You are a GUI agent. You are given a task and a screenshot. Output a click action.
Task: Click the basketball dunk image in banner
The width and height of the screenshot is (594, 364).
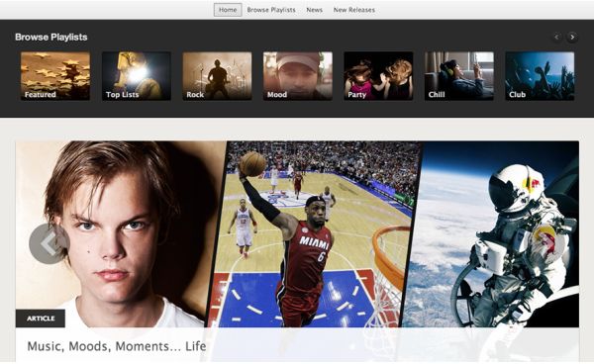315,233
